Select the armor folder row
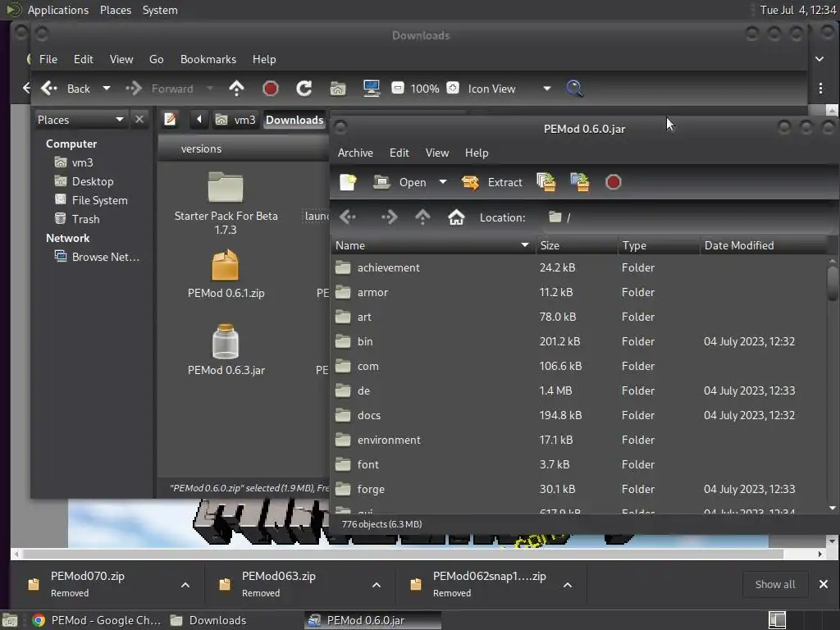Screen dimensions: 840x630 coord(578,292)
